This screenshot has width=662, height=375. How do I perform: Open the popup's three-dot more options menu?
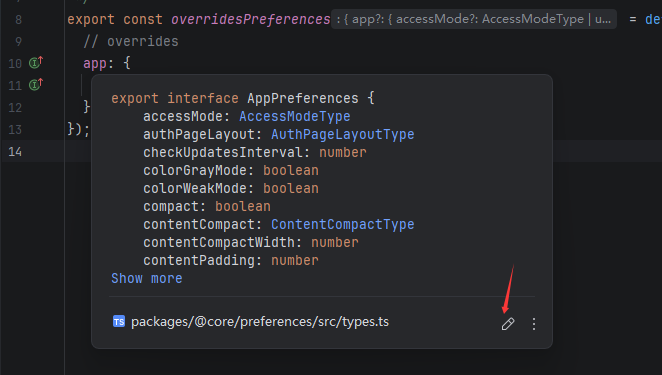coord(534,324)
